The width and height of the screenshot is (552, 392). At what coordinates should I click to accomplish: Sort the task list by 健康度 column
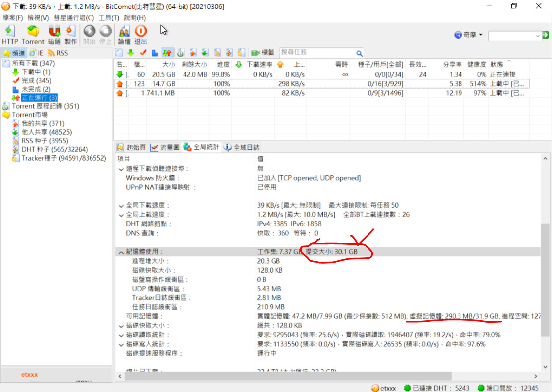click(x=476, y=64)
